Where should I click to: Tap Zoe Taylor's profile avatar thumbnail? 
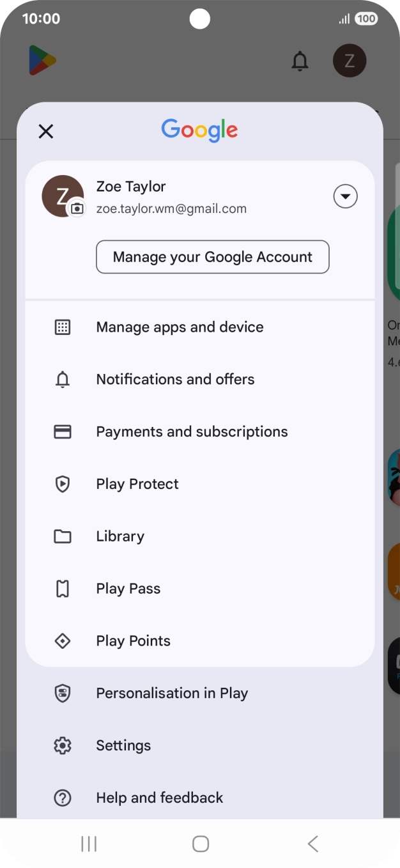click(x=63, y=196)
